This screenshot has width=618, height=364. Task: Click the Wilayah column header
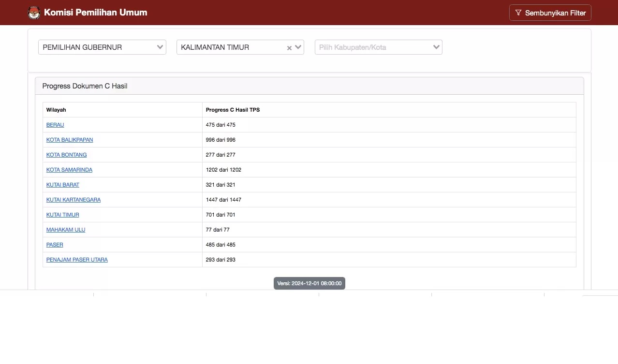[x=56, y=110]
